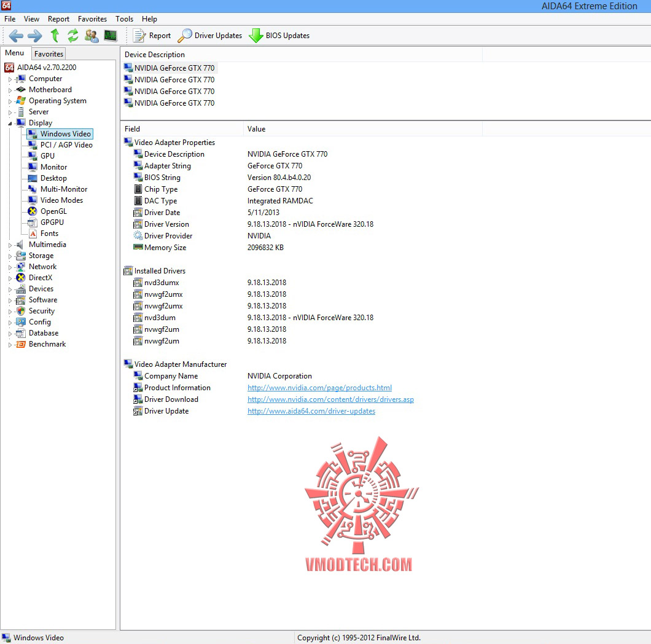This screenshot has width=651, height=644.
Task: Click the Chip Type row icon
Action: click(x=138, y=189)
